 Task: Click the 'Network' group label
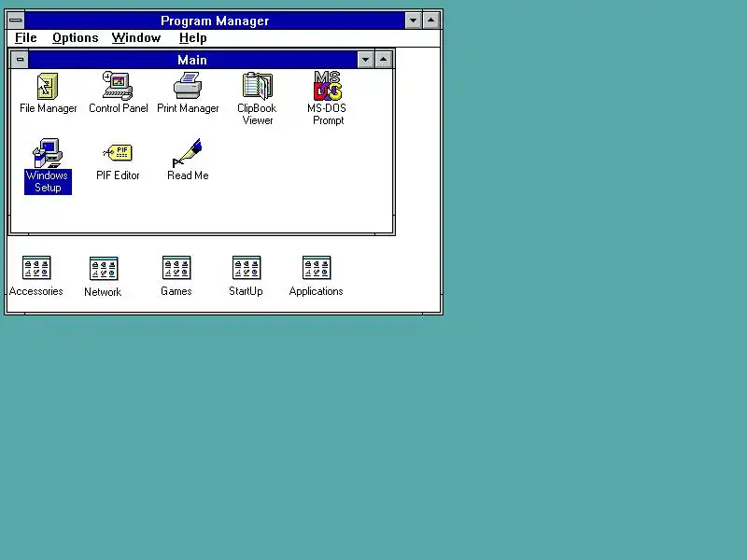coord(103,292)
